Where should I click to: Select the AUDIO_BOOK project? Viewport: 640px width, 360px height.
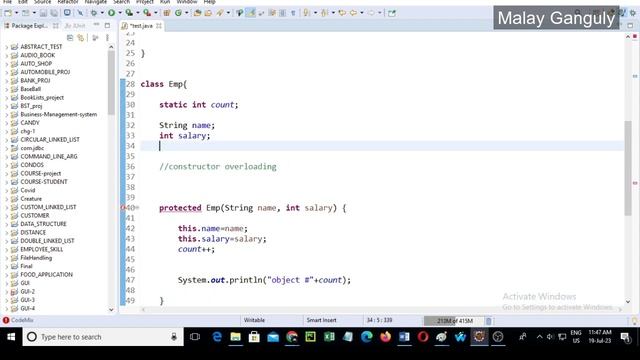click(38, 55)
